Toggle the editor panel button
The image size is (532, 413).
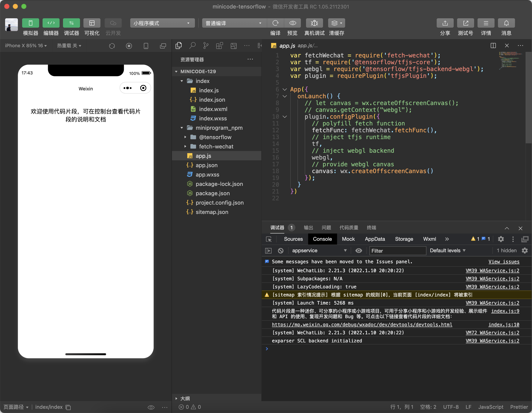tap(51, 23)
